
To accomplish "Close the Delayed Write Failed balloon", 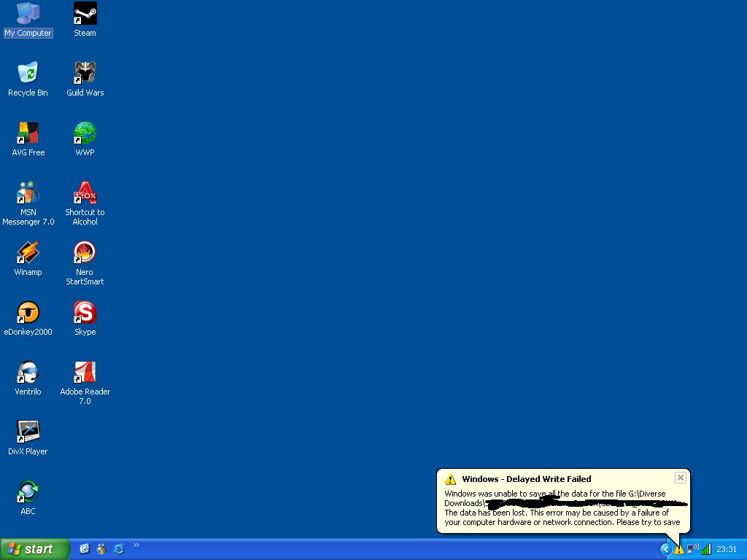I will click(x=681, y=478).
